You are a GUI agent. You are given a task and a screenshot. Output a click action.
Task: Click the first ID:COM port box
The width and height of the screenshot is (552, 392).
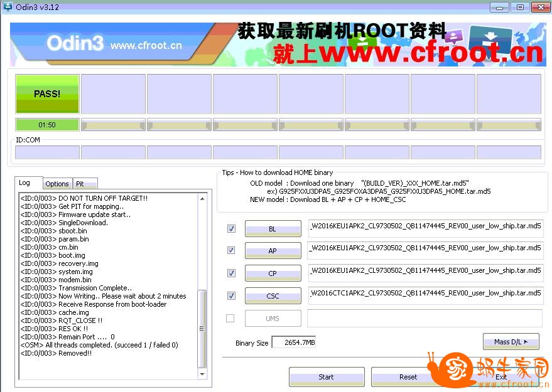pos(47,152)
